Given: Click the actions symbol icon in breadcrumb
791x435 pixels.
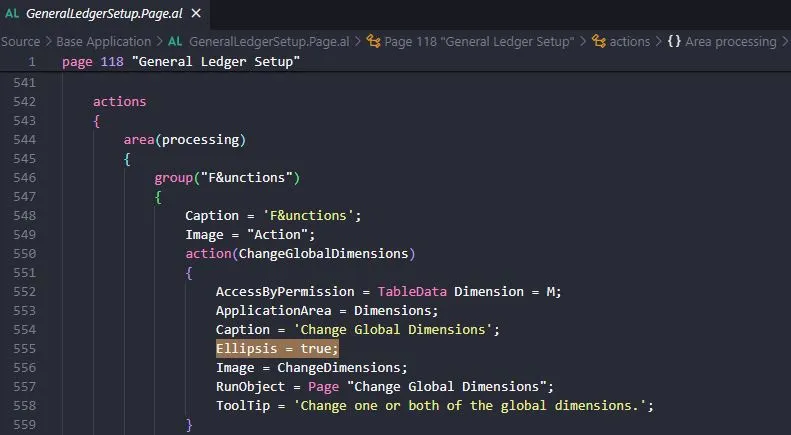Looking at the screenshot, I should point(599,41).
